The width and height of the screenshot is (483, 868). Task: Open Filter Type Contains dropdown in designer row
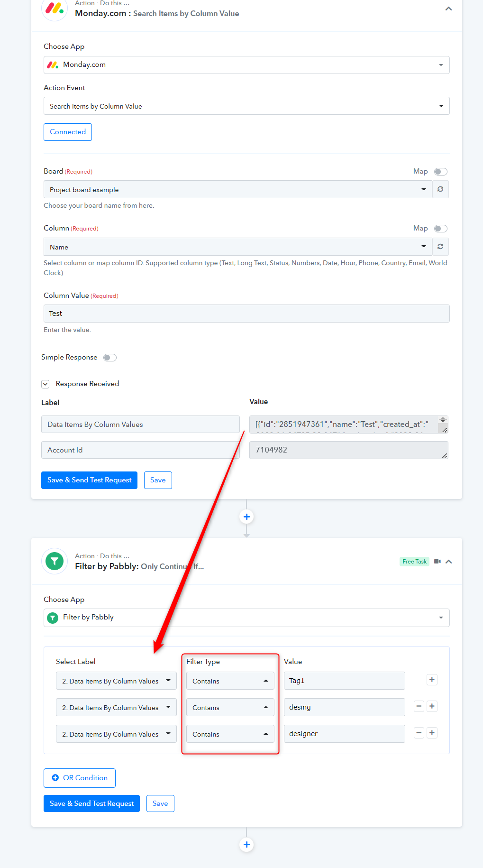(230, 734)
